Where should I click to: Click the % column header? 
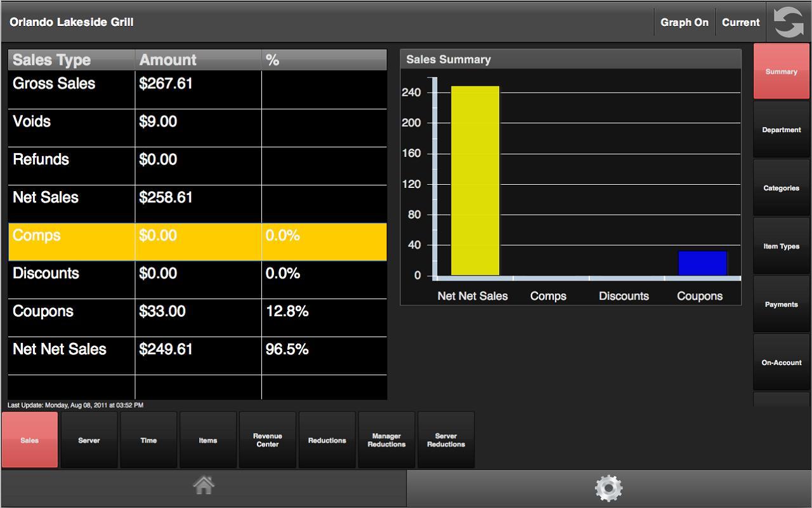tap(324, 60)
